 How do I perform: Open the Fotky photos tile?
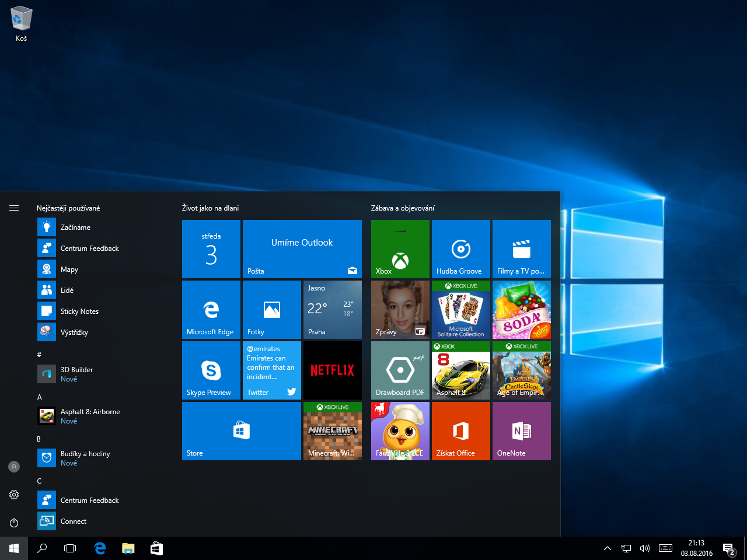click(272, 310)
